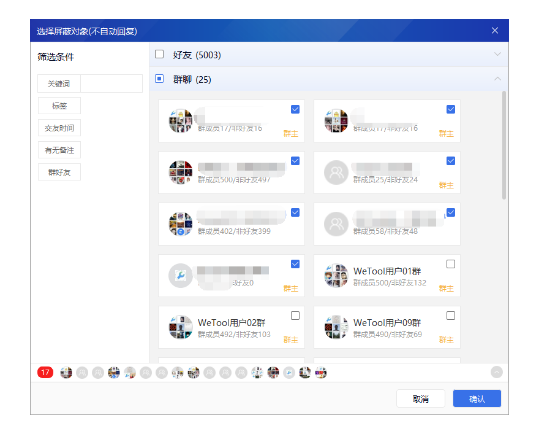Screen dimensions: 548x442
Task: Click the round arrow icon at selected bar's end
Action: [x=496, y=372]
